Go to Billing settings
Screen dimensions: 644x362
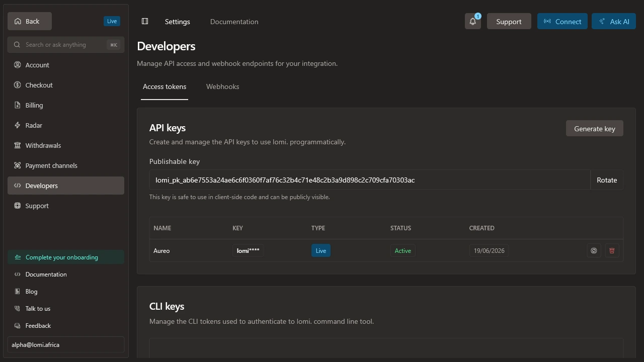[x=66, y=105]
